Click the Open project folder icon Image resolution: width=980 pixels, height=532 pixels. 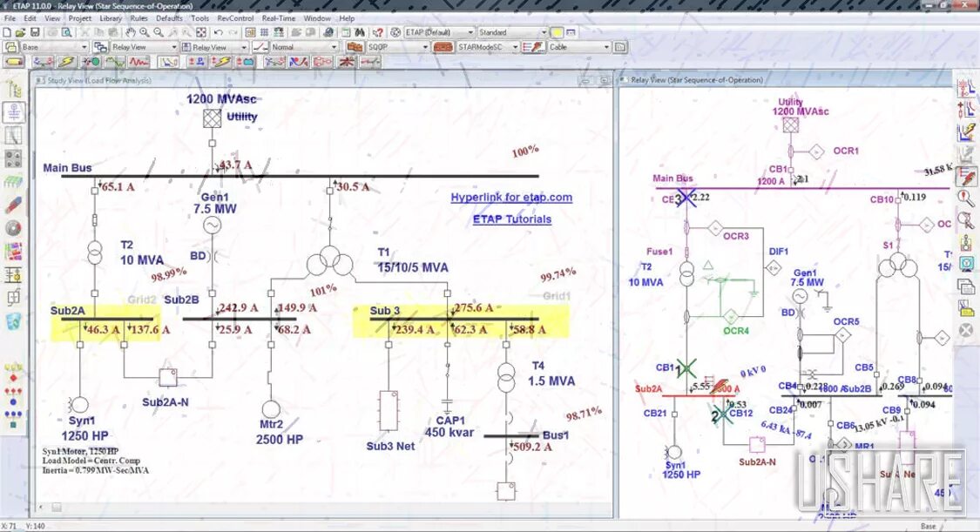pyautogui.click(x=21, y=32)
